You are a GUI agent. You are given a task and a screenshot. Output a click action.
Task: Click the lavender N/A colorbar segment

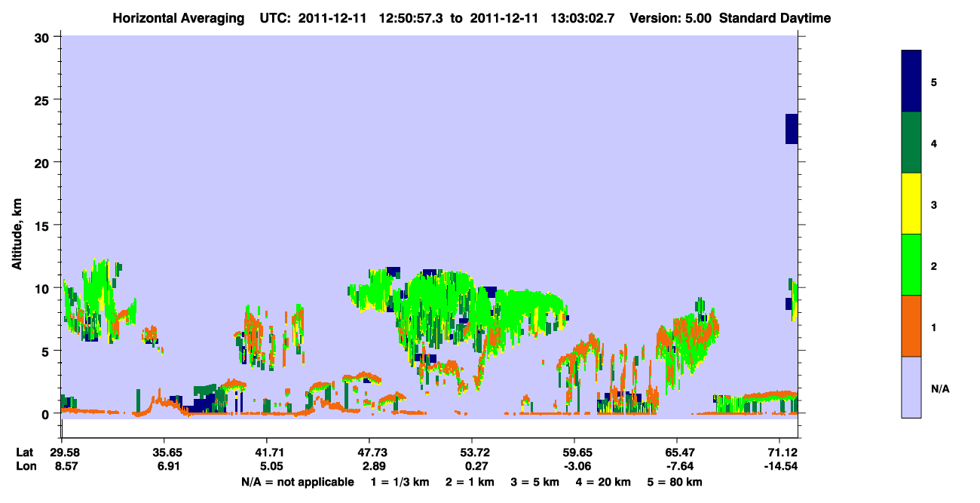coord(911,387)
